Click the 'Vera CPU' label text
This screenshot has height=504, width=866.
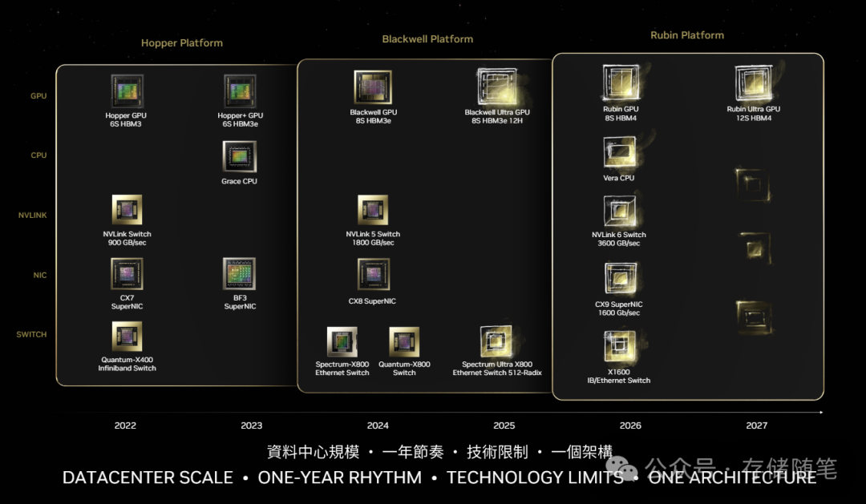click(x=618, y=179)
